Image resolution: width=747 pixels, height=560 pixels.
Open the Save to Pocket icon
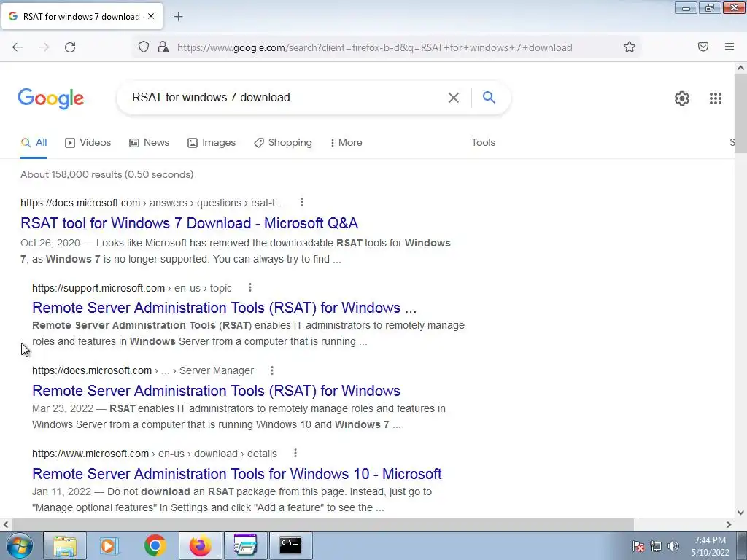tap(703, 47)
